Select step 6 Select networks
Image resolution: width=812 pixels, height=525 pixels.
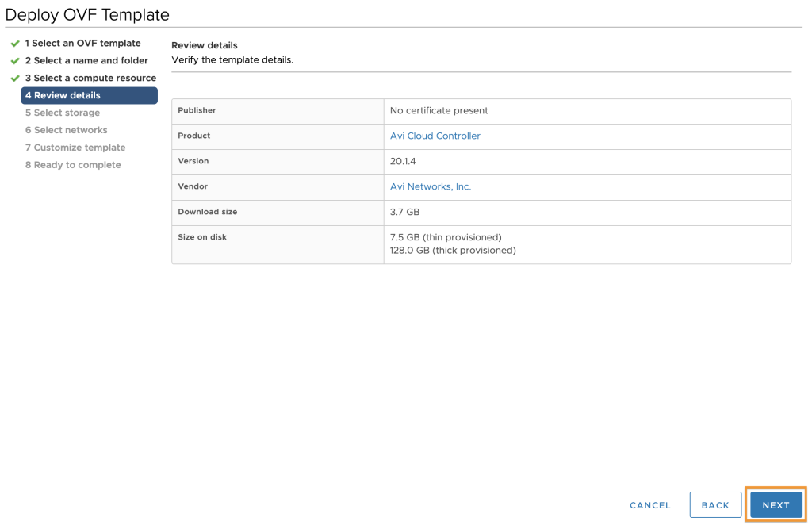tap(67, 130)
